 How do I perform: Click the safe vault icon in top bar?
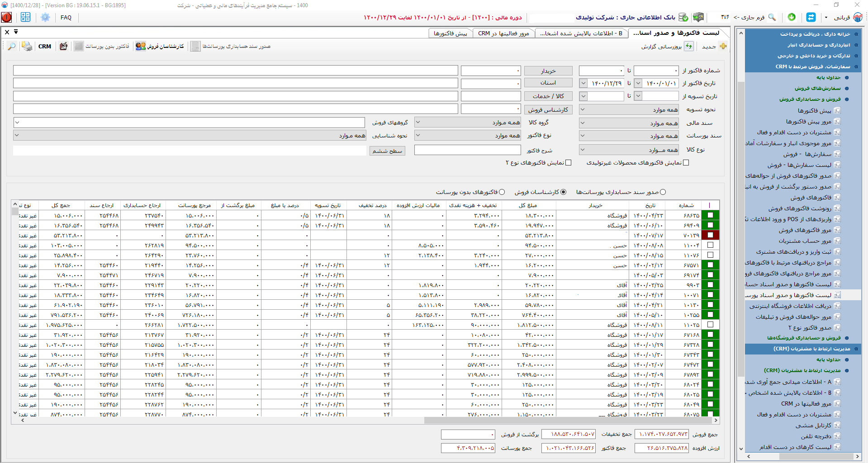tap(698, 17)
